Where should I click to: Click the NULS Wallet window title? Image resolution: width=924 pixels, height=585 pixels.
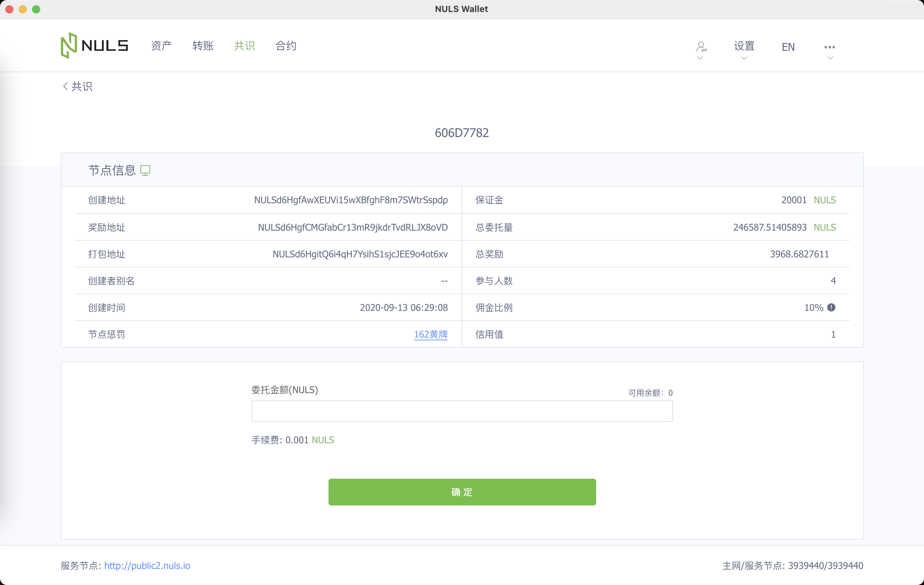tap(462, 9)
